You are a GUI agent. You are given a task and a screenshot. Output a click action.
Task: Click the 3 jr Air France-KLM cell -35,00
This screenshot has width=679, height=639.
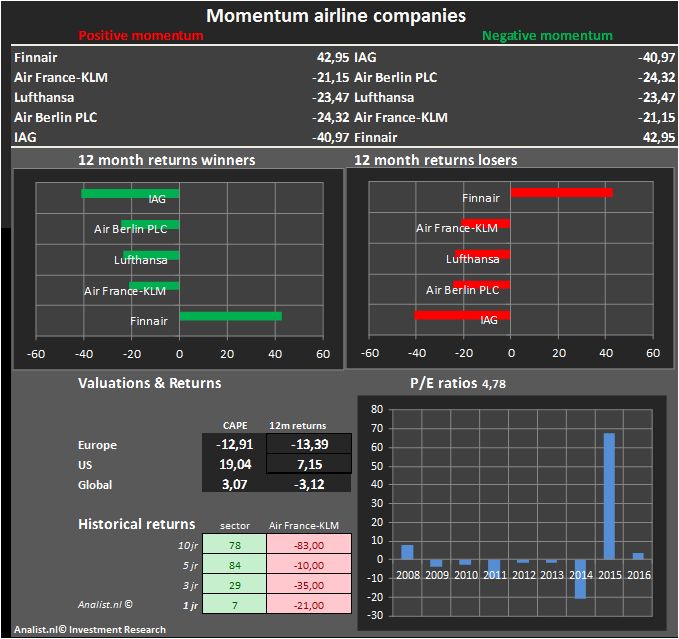coord(309,584)
